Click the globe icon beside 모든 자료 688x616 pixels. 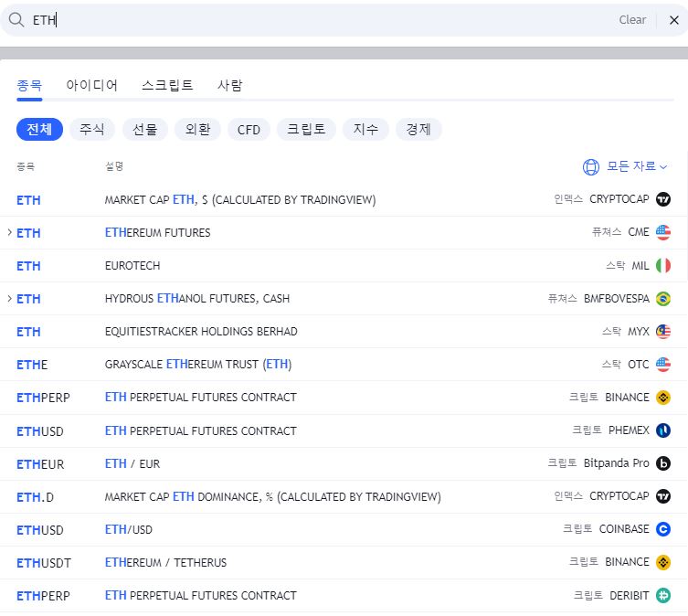click(590, 167)
